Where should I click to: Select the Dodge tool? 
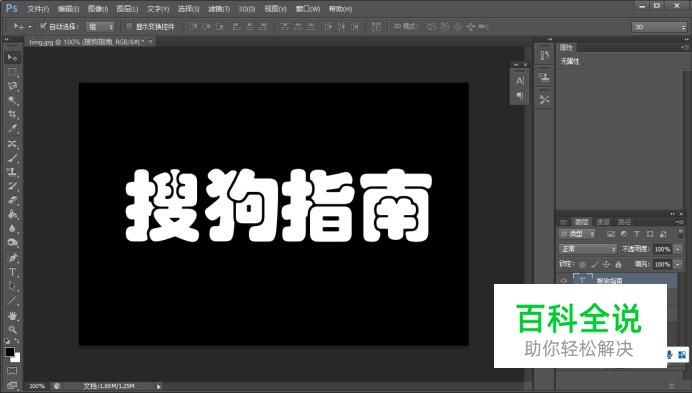(x=12, y=242)
